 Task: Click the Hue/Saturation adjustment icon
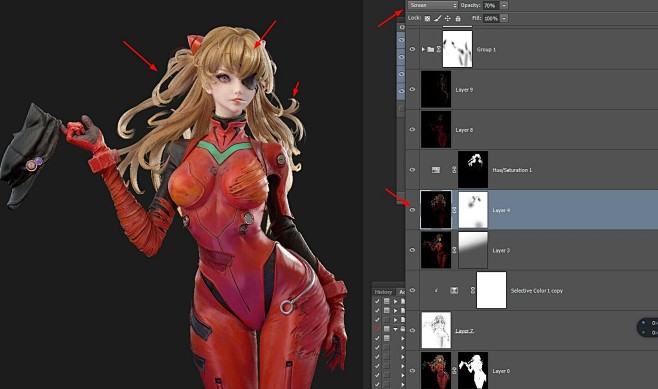(436, 170)
